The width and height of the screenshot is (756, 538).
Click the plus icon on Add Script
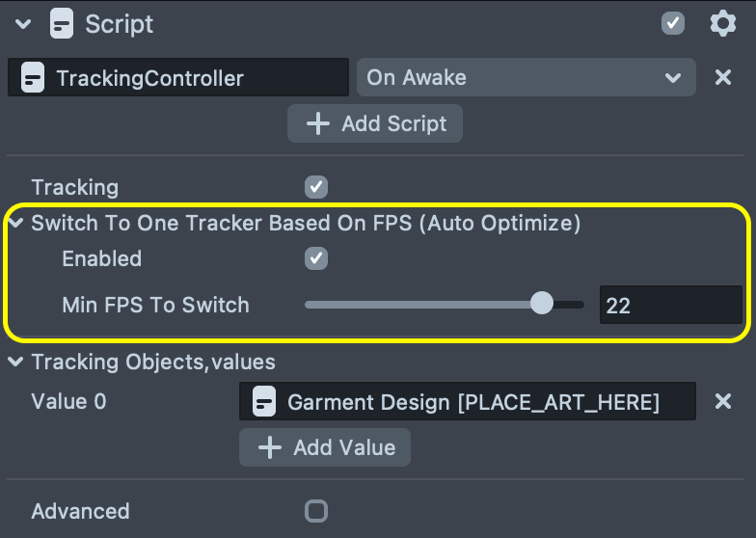point(317,123)
